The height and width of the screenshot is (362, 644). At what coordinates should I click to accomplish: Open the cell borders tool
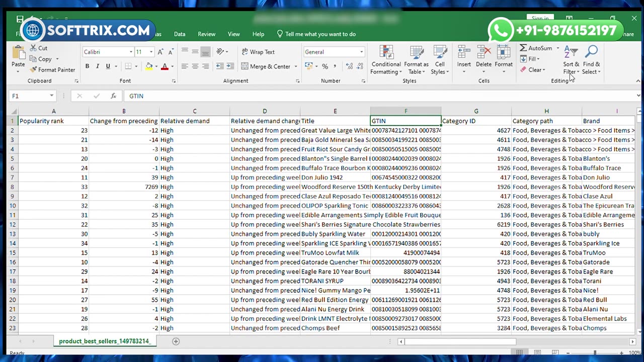pos(128,66)
